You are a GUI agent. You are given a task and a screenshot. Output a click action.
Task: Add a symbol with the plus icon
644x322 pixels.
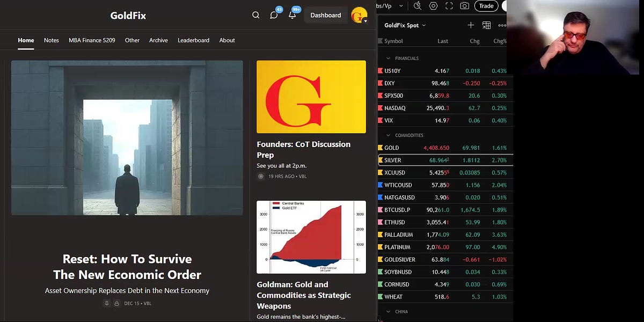point(471,25)
